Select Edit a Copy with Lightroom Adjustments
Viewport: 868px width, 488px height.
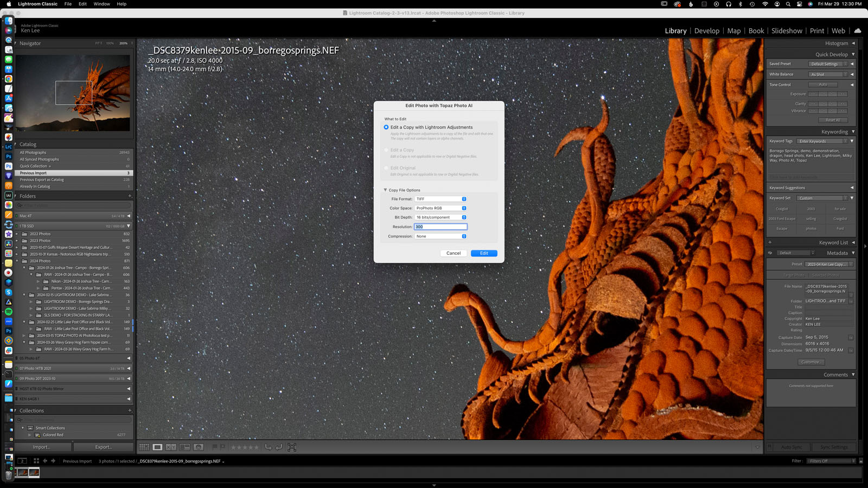point(386,127)
